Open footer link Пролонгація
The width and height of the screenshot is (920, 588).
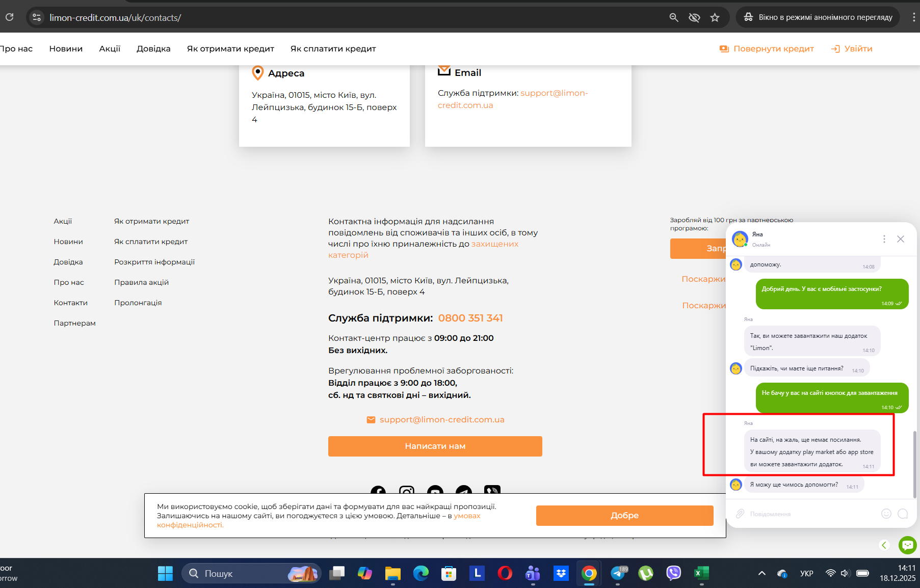138,303
